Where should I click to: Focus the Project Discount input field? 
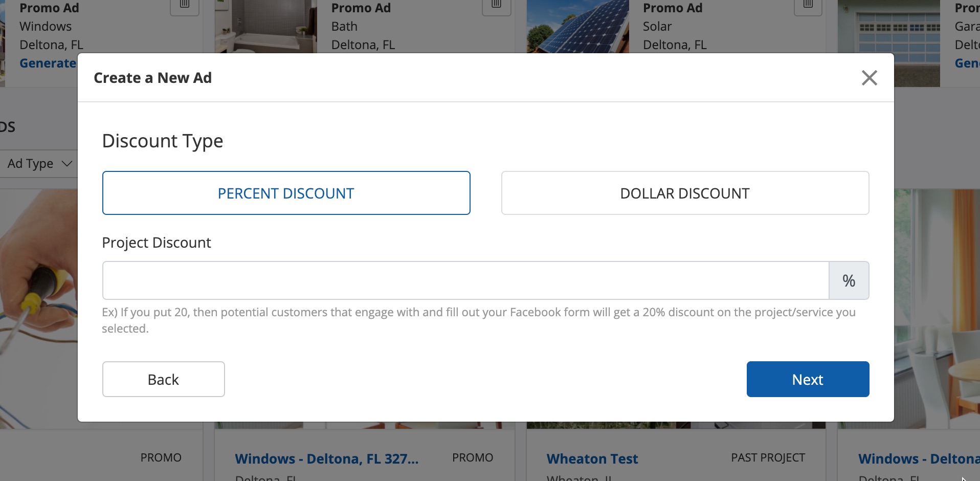465,280
